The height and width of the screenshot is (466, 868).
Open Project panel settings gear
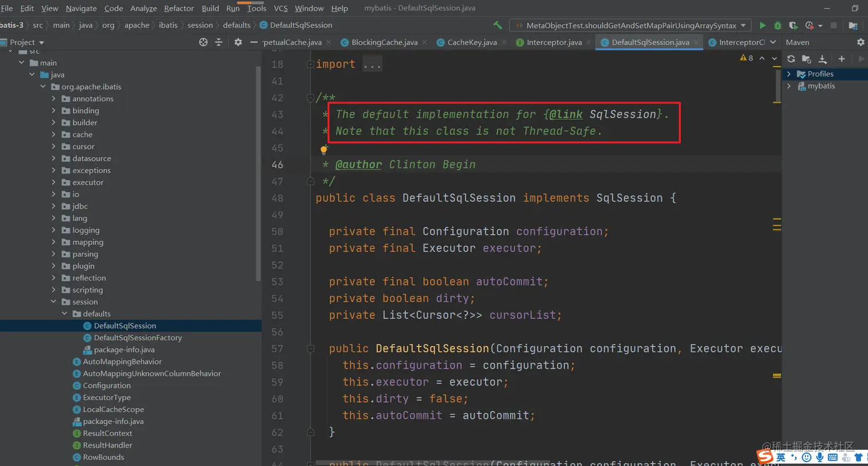238,42
